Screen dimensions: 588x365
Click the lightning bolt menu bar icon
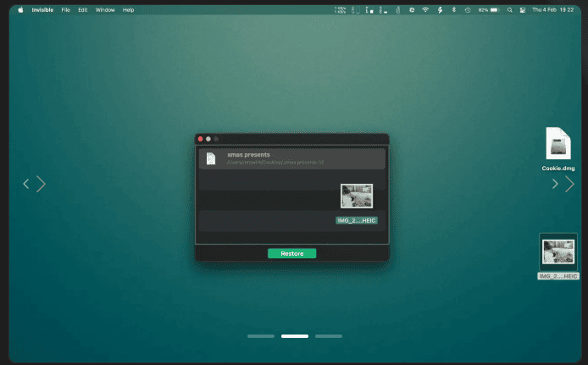click(440, 10)
